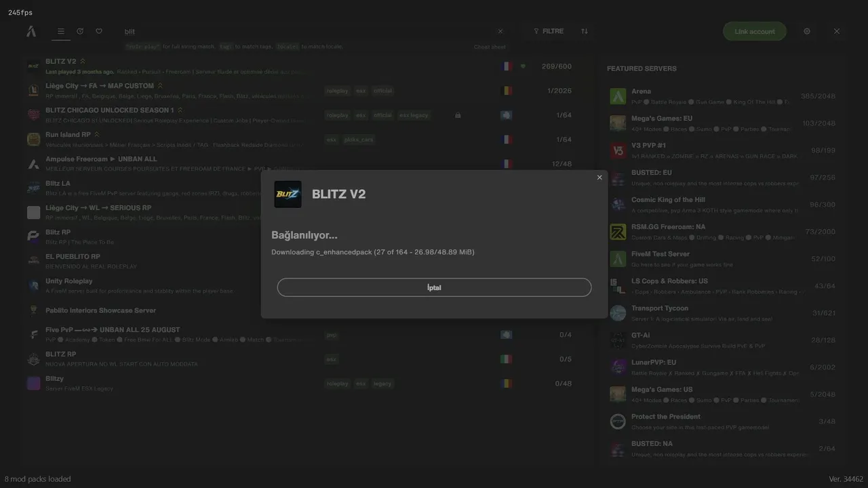Select BLITZ V2 server row icon

pyautogui.click(x=33, y=66)
